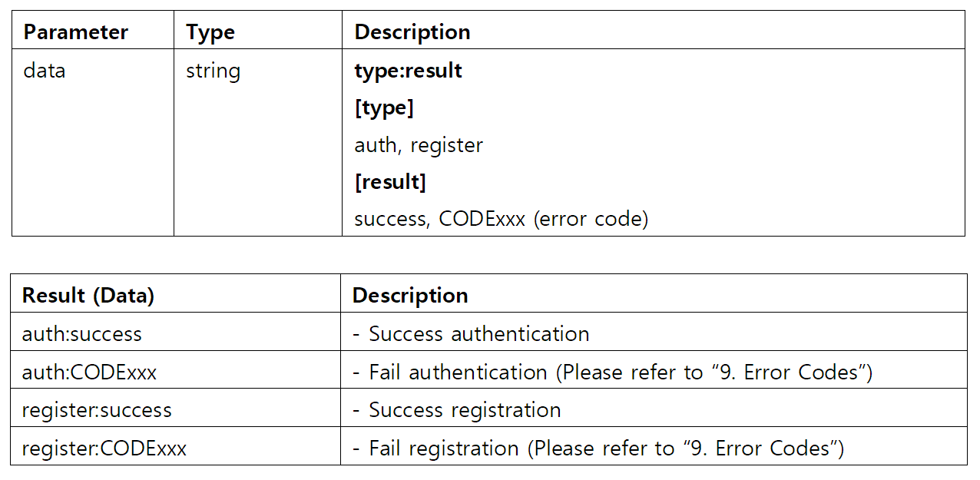This screenshot has width=980, height=480.
Task: Select Description header in second table
Action: 410,296
